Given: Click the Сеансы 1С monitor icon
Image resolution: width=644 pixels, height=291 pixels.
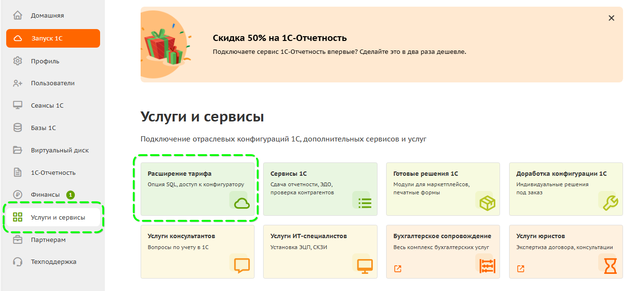Looking at the screenshot, I should [18, 105].
